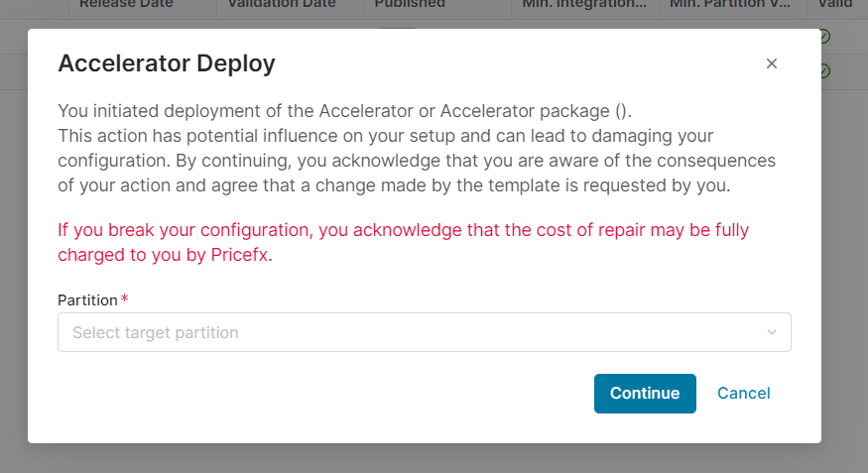Click the Partition field label
Viewport: 868px width, 473px height.
pyautogui.click(x=87, y=299)
